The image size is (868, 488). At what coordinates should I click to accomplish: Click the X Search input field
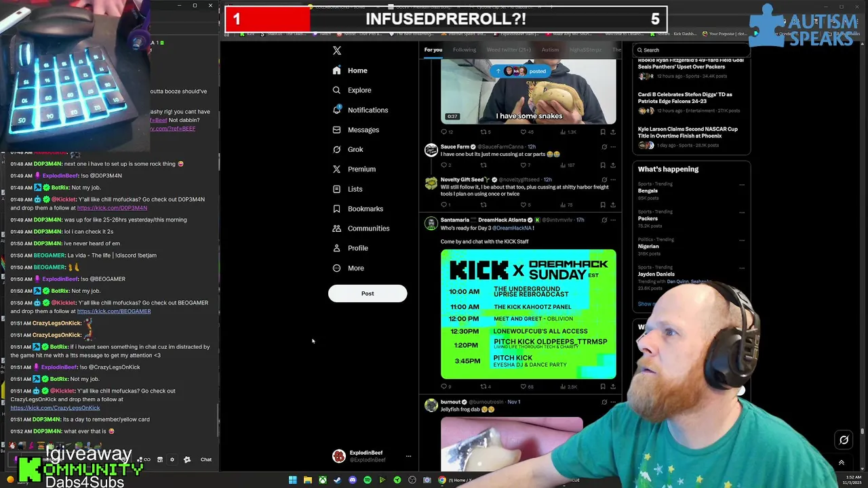tap(690, 50)
